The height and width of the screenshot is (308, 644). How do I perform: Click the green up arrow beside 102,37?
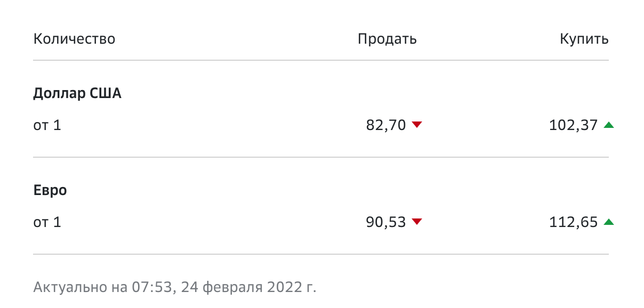(609, 125)
